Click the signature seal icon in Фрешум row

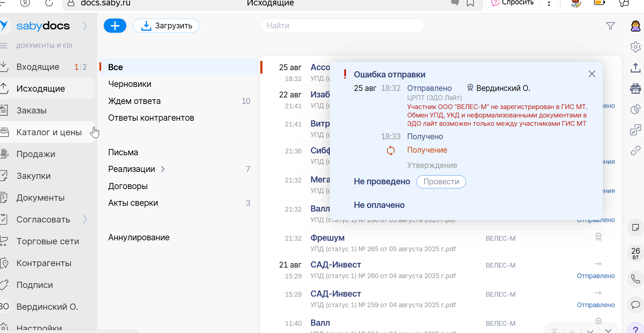[598, 237]
